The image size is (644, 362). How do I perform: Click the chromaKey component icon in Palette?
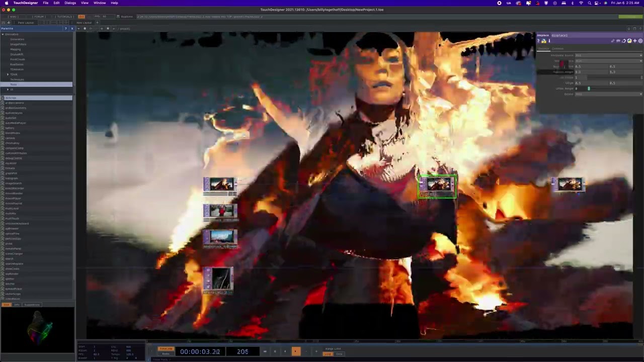click(3, 143)
